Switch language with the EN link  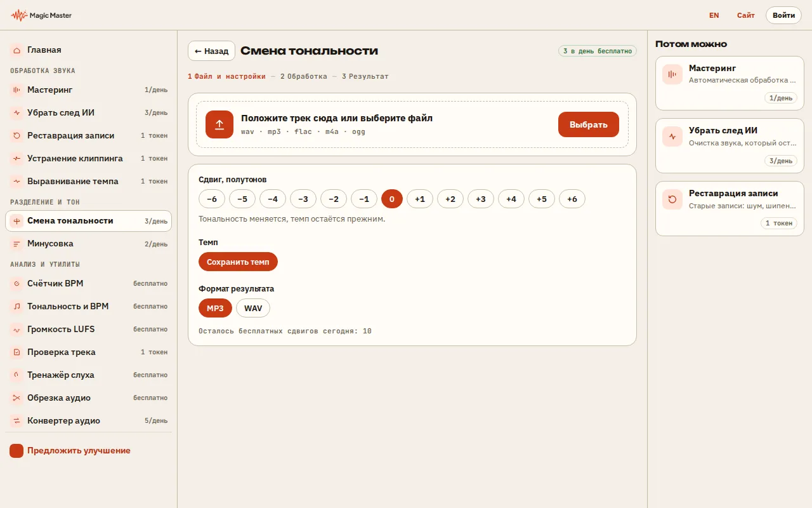(714, 15)
